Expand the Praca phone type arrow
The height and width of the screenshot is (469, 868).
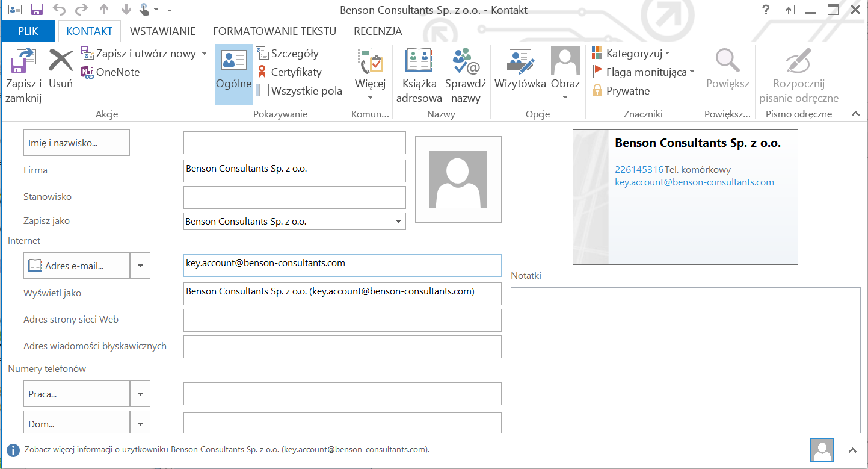coord(140,394)
